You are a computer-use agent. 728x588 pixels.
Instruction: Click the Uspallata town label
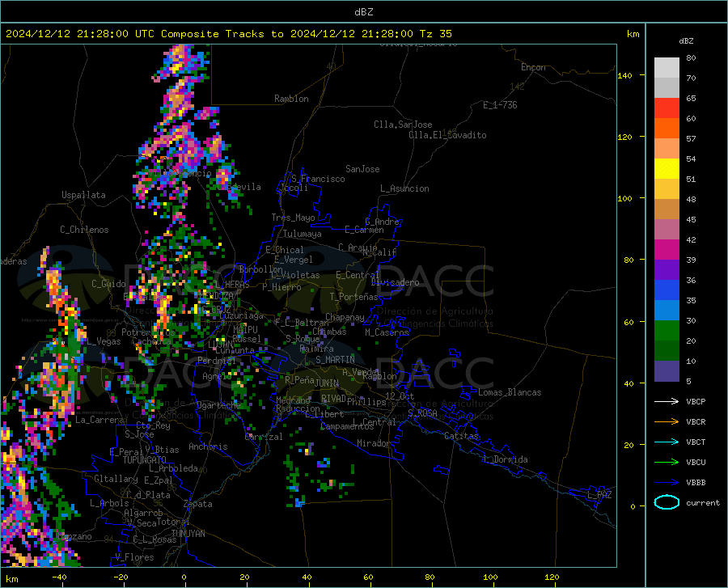pos(83,195)
